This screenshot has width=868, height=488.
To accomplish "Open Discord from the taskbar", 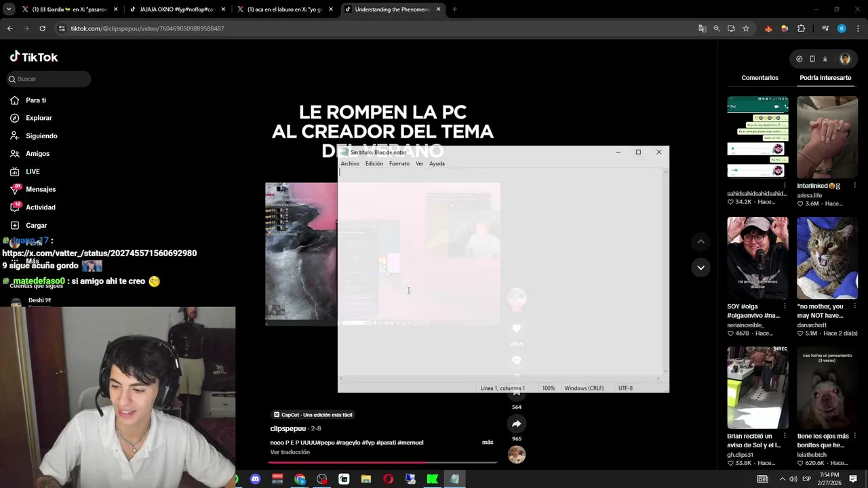I will 255,479.
